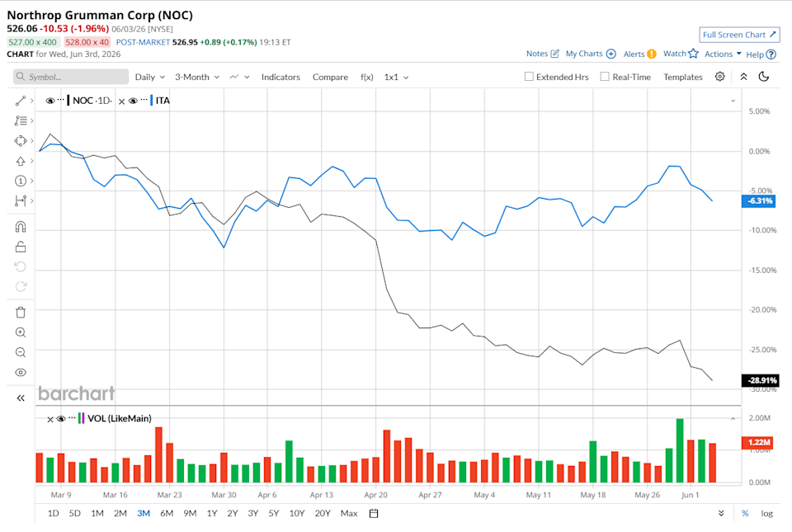Switch the scale to log mode
The image size is (792, 532).
pos(766,513)
